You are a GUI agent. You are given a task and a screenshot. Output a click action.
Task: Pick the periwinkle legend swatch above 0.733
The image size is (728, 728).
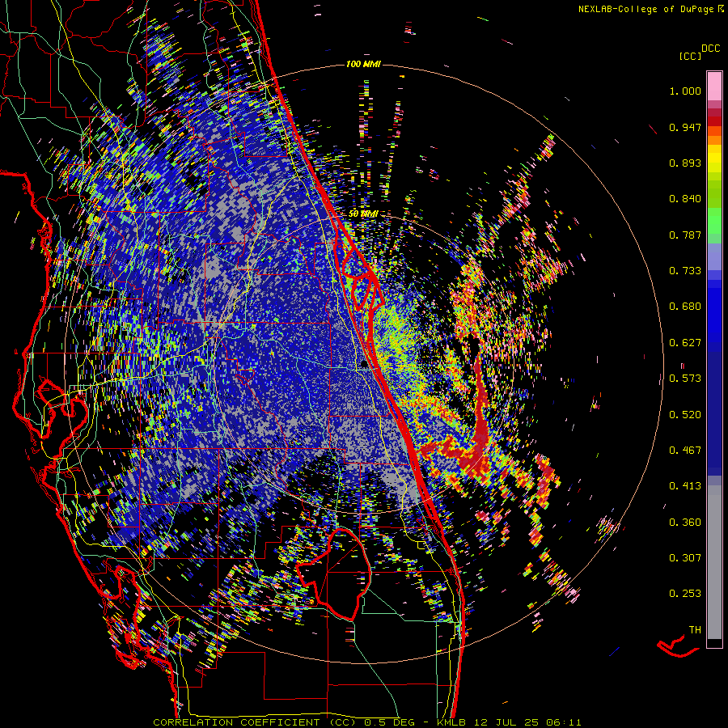(714, 257)
